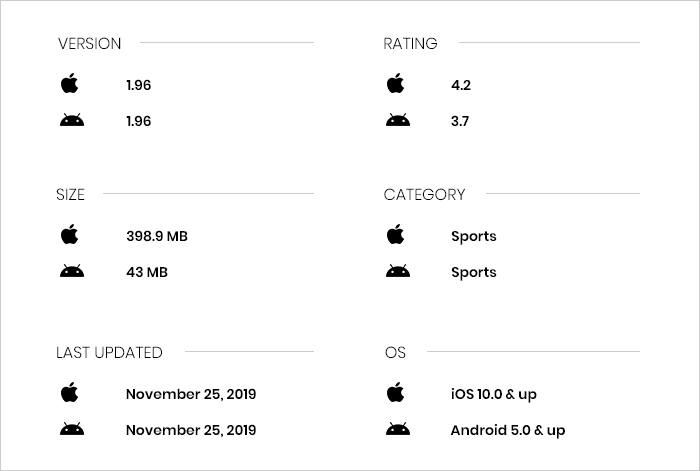This screenshot has width=700, height=471.
Task: Click the Apple icon under Rating
Action: coord(396,84)
